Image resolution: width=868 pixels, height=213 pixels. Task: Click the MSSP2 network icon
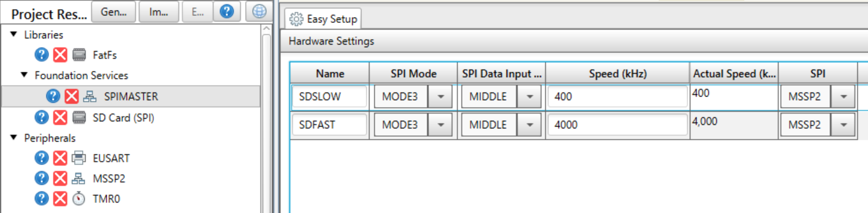pyautogui.click(x=79, y=178)
